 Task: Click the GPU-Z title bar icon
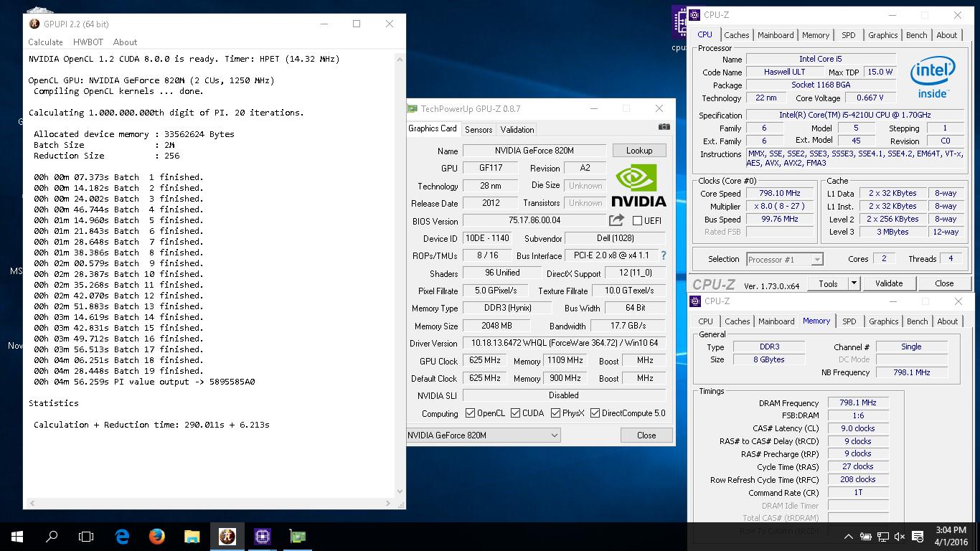tap(413, 109)
